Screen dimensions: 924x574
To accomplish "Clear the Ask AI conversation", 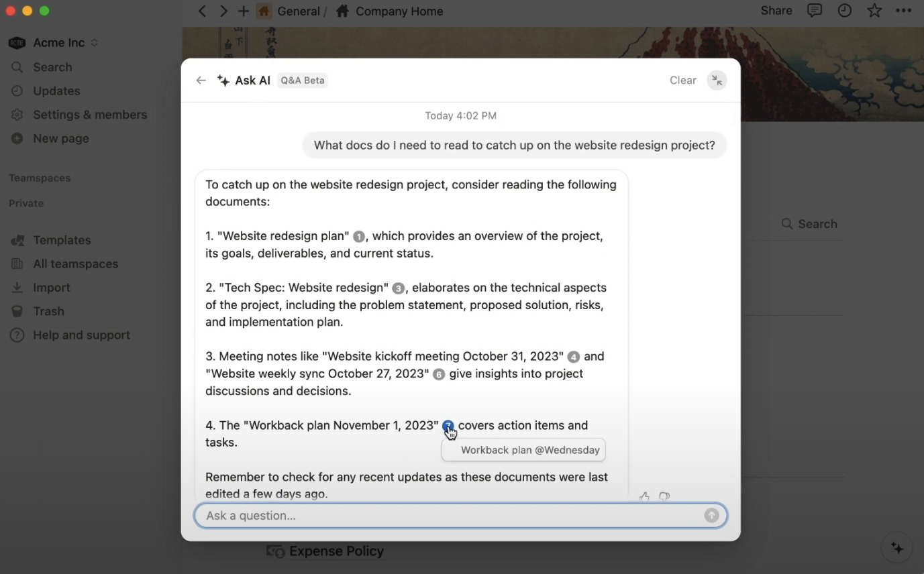I will [x=683, y=80].
